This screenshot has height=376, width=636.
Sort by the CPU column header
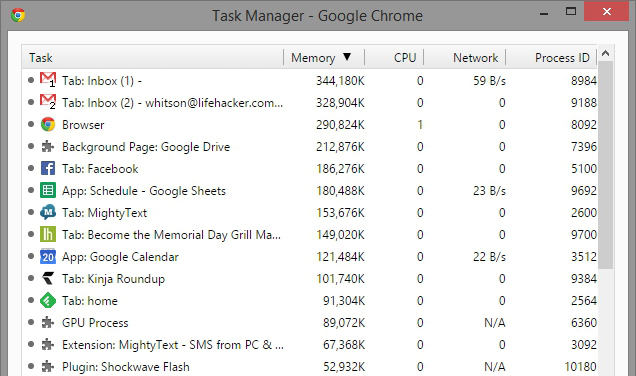(394, 58)
